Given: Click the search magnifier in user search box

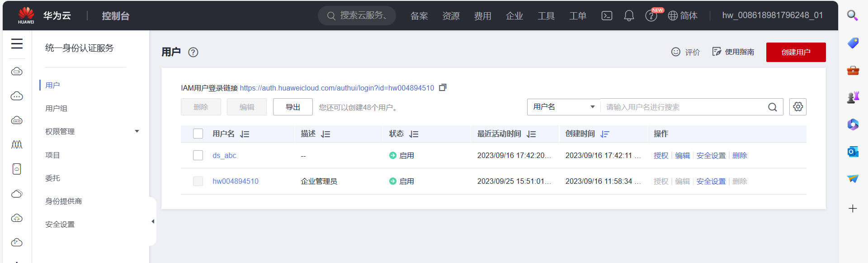Looking at the screenshot, I should [x=772, y=107].
